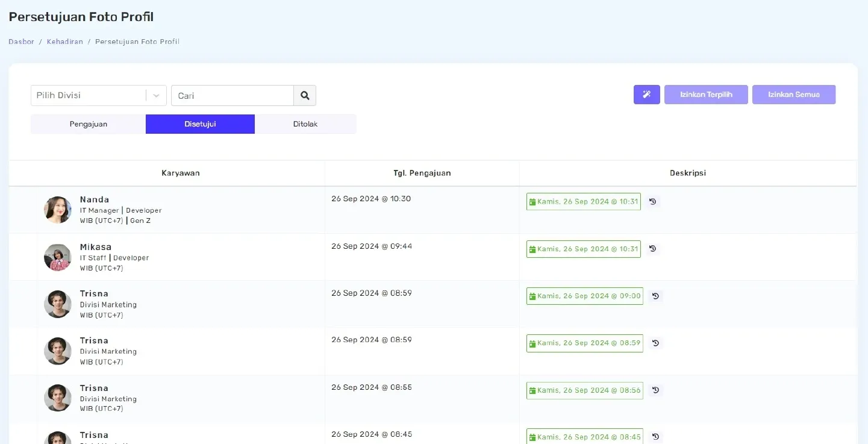
Task: Open history icon in Nanda's row
Action: (x=652, y=202)
